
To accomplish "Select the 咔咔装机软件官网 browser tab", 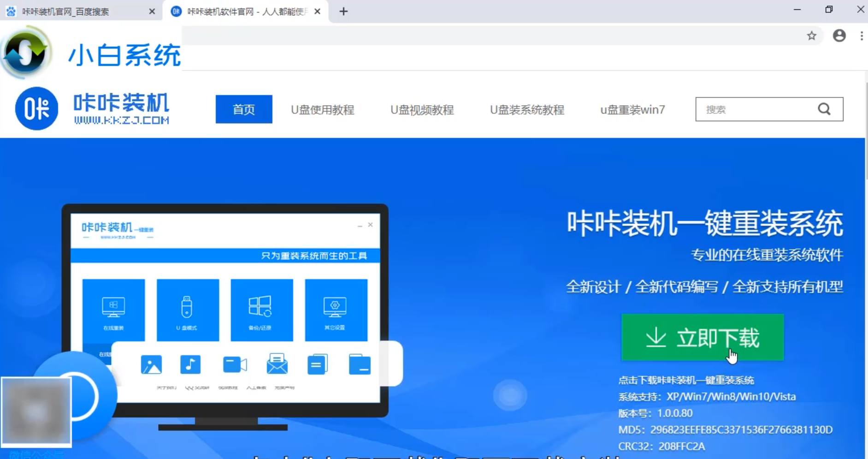I will point(244,12).
